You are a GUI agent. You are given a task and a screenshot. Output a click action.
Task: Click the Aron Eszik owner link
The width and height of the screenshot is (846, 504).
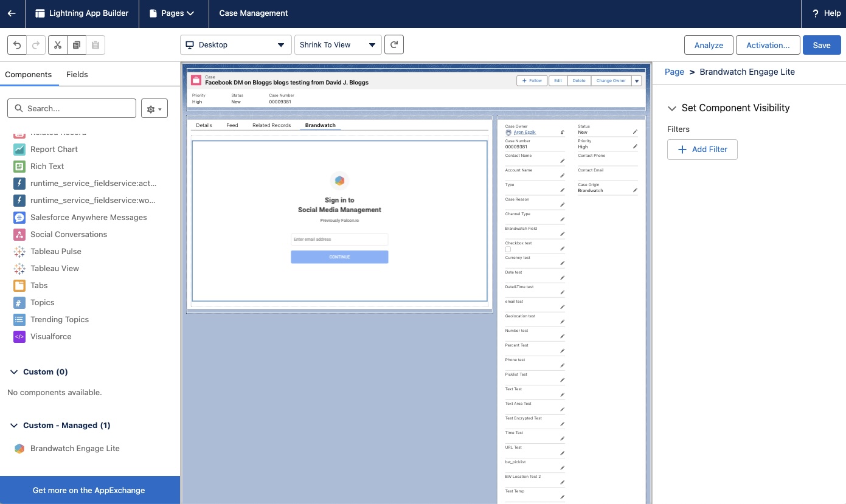pyautogui.click(x=525, y=132)
